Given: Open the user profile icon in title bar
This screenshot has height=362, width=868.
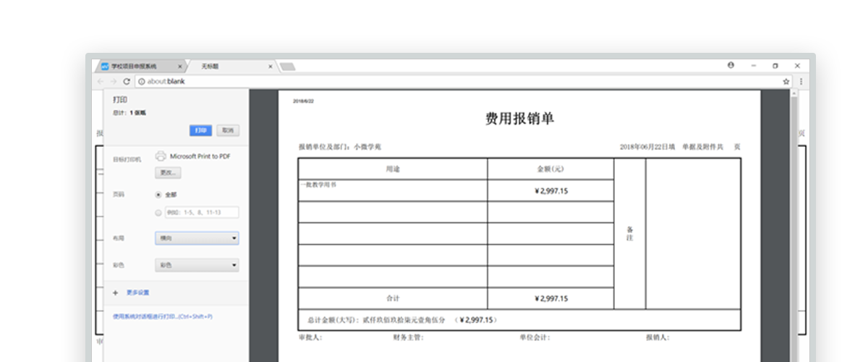Looking at the screenshot, I should pyautogui.click(x=731, y=65).
